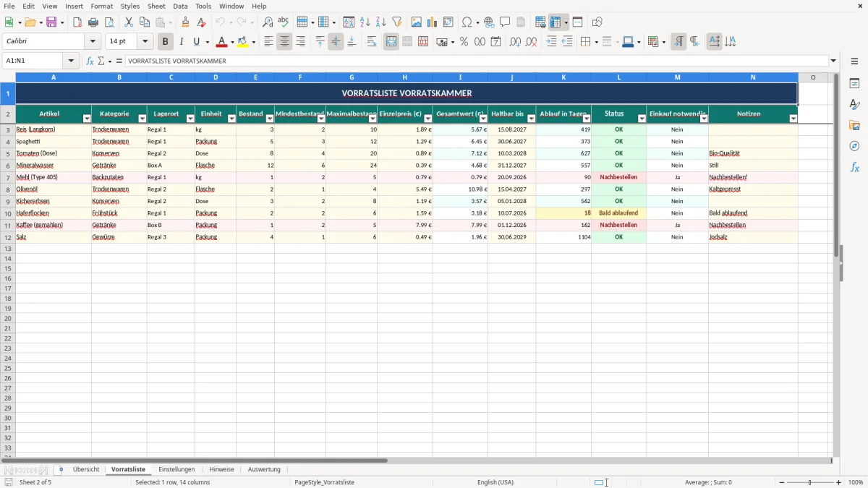Open Notizen column filter dropdown

pyautogui.click(x=793, y=118)
